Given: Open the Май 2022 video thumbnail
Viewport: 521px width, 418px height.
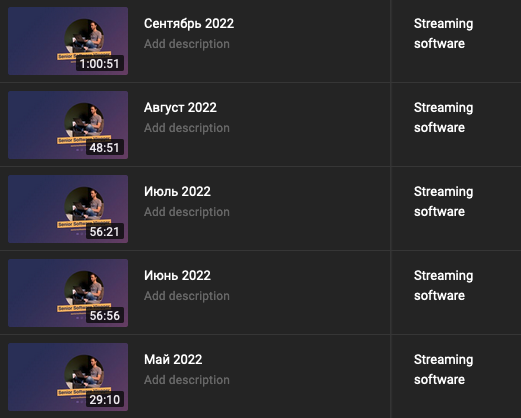Looking at the screenshot, I should [68, 377].
